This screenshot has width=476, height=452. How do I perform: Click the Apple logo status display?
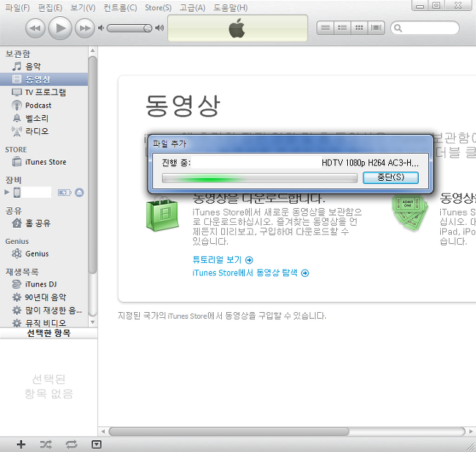[237, 29]
